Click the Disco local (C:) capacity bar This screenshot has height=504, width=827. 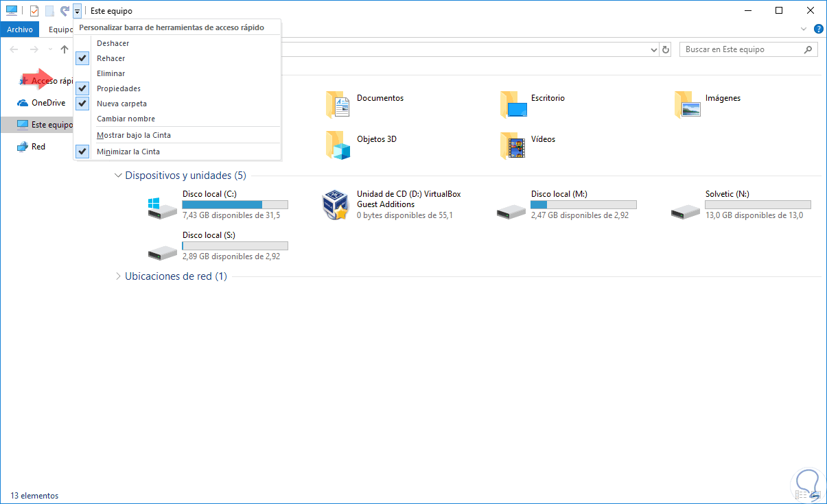point(235,205)
